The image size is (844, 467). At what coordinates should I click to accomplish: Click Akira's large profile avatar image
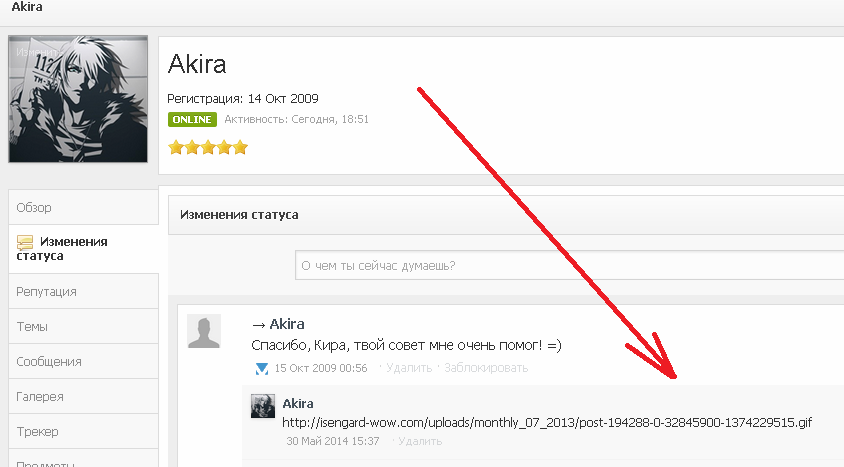[78, 99]
